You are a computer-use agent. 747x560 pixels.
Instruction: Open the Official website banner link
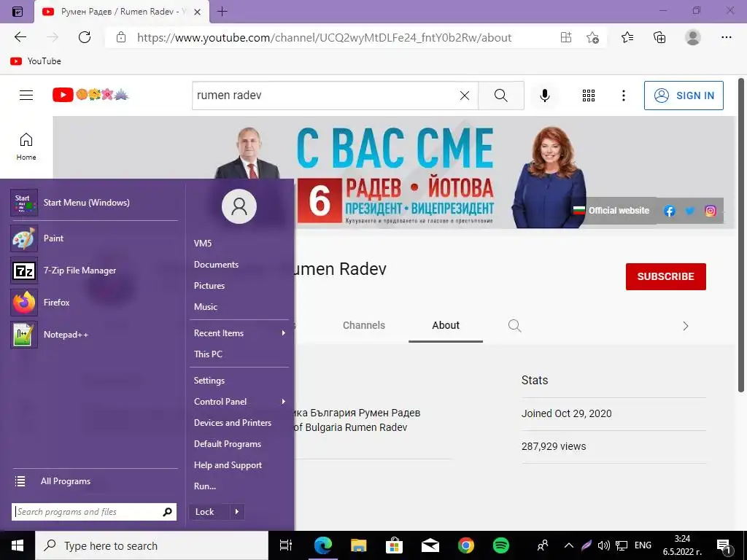(x=612, y=211)
